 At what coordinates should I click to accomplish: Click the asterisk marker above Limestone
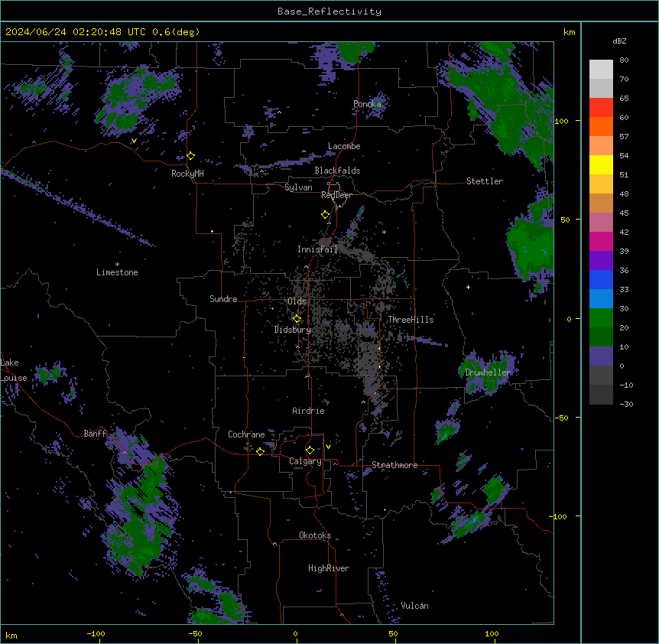[x=117, y=265]
